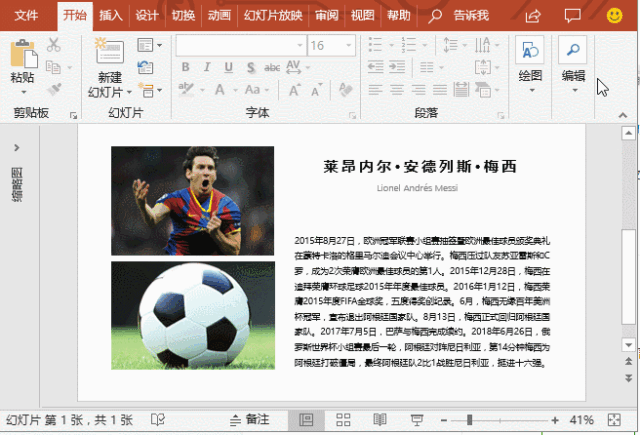Click the line spacing icon
The height and width of the screenshot is (435, 640).
point(450,44)
